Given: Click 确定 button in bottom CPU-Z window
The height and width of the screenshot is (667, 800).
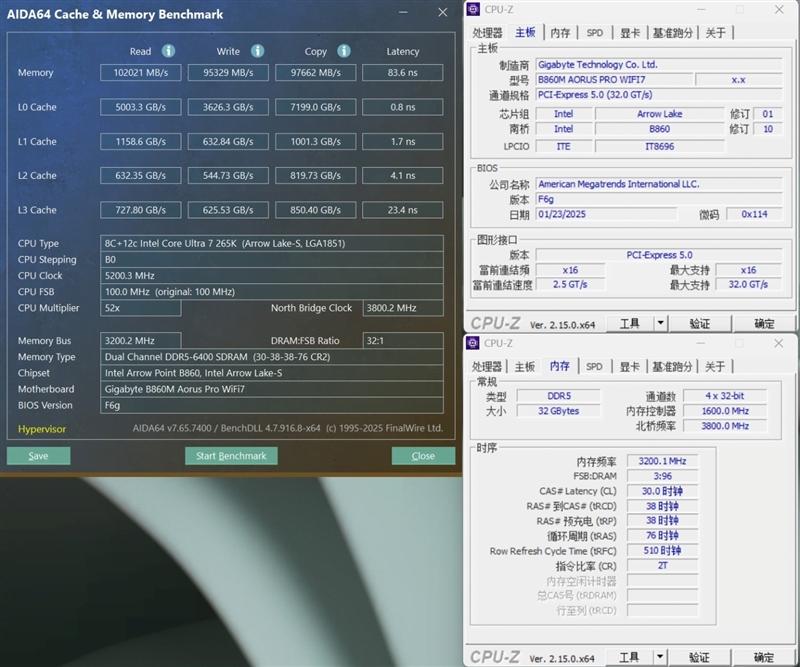Looking at the screenshot, I should click(763, 657).
